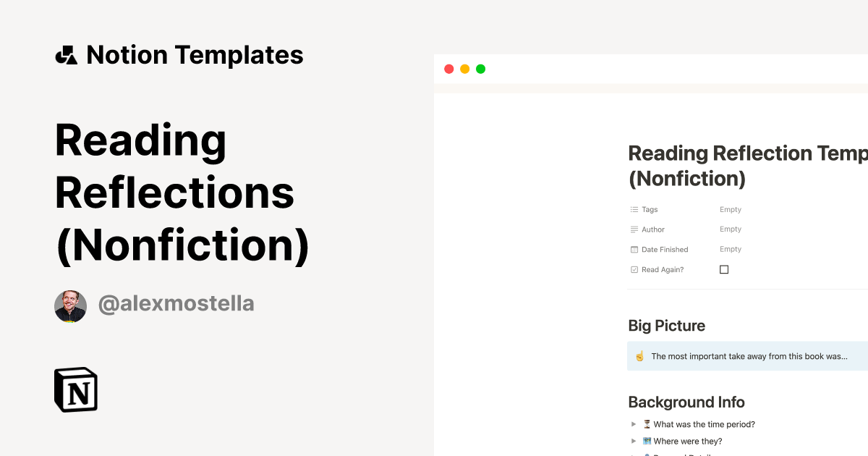Expand the Where were they? toggle
This screenshot has height=456, width=868.
tap(634, 441)
